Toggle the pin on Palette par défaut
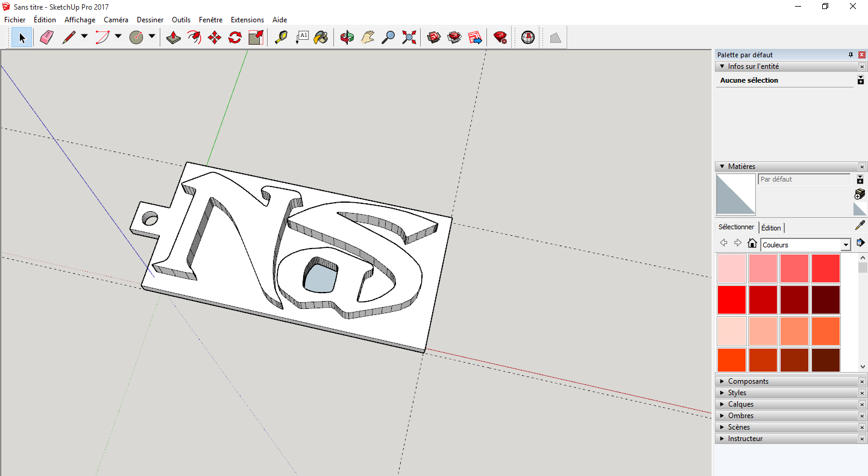 pos(851,55)
